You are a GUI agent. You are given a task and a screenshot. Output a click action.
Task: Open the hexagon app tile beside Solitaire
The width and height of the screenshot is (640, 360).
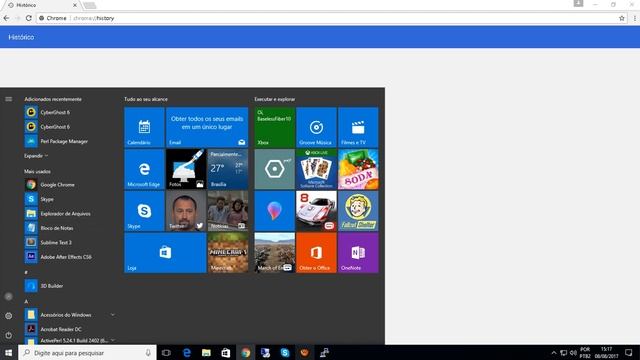coord(274,169)
